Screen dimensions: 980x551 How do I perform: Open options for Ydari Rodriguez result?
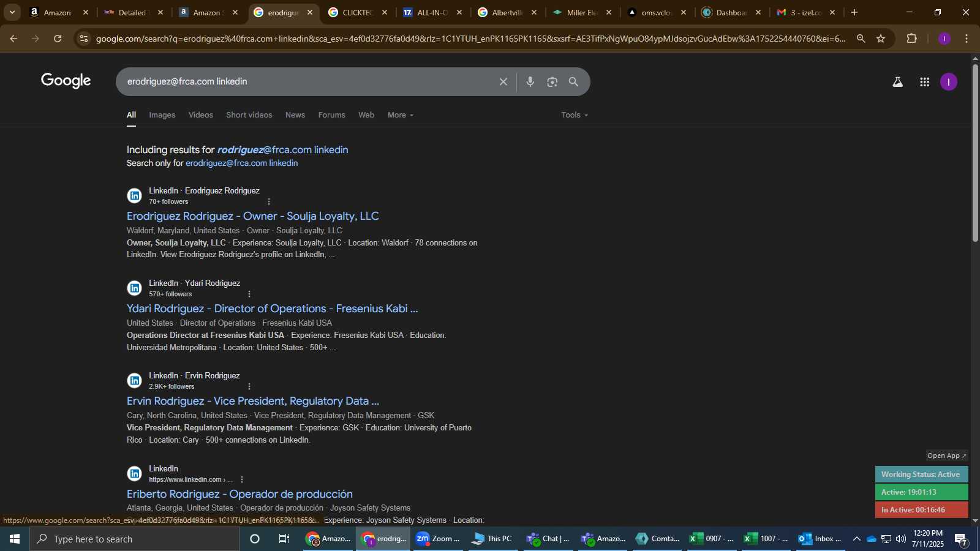pos(249,294)
